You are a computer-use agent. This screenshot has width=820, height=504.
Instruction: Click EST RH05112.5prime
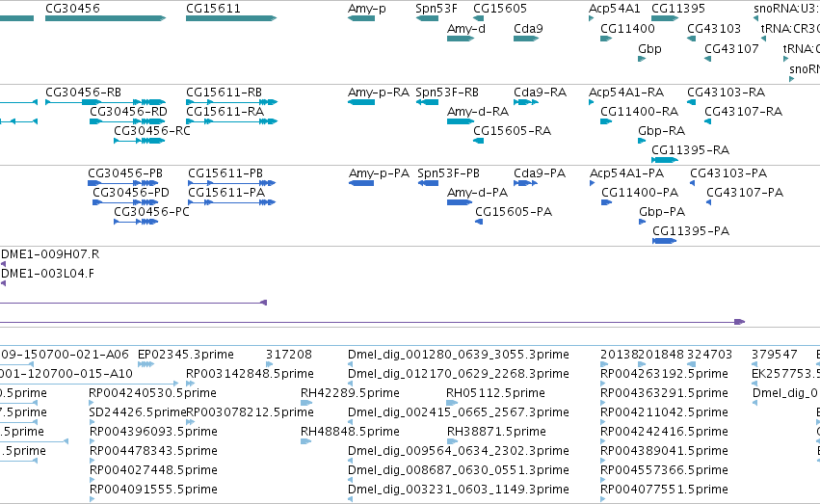click(x=495, y=394)
